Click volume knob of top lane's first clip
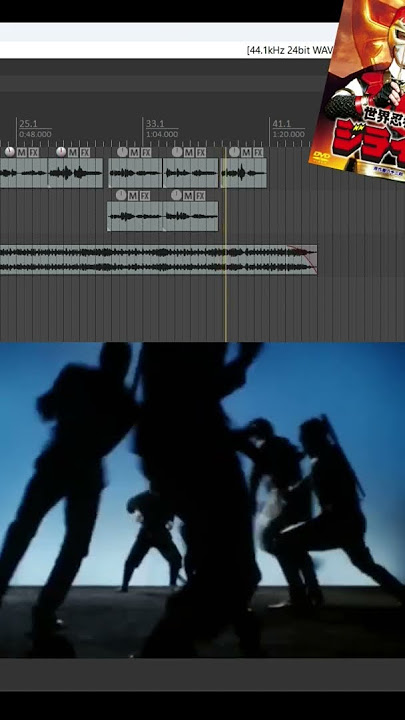Viewport: 405px width, 720px height. click(x=10, y=152)
